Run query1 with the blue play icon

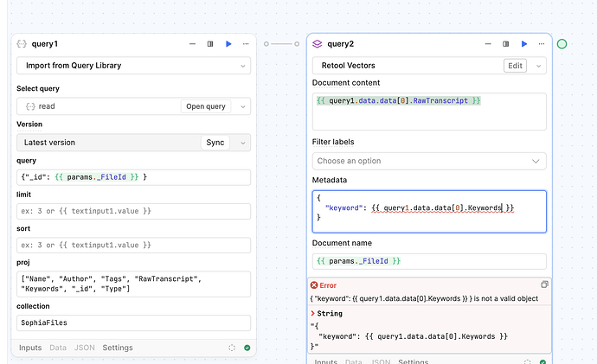(x=228, y=44)
